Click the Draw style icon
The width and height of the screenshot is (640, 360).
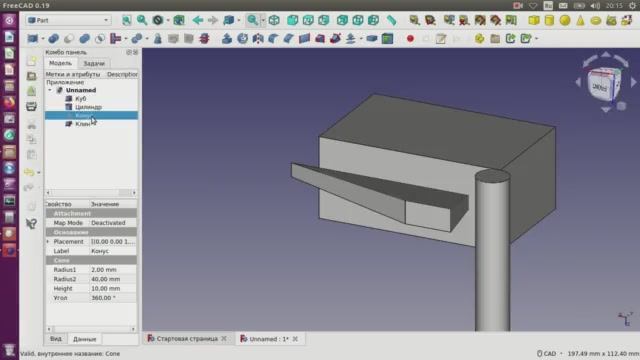click(158, 20)
